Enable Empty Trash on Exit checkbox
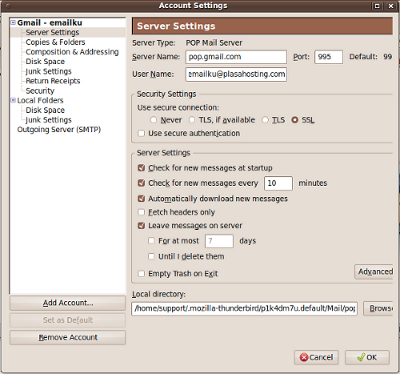 pyautogui.click(x=141, y=274)
